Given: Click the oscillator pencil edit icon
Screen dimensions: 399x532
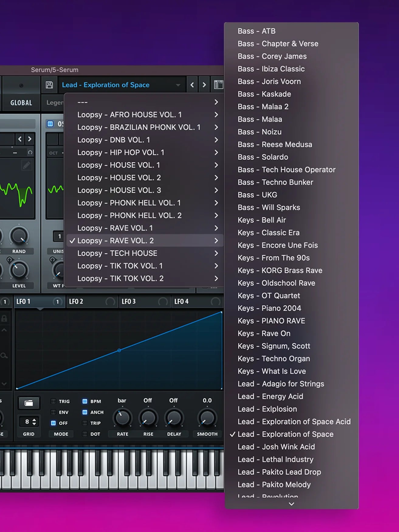Looking at the screenshot, I should [x=26, y=165].
